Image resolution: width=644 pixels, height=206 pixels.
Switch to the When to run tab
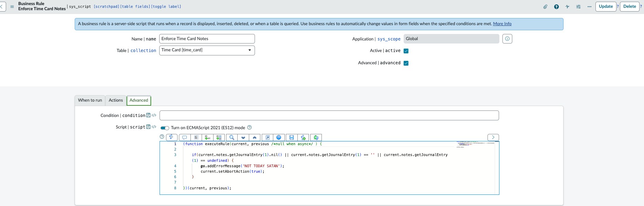point(90,100)
